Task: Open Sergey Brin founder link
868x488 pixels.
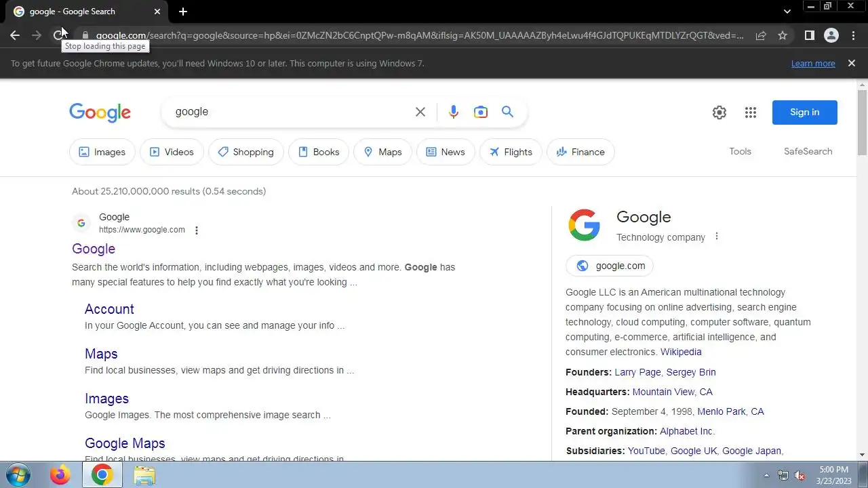Action: point(691,372)
